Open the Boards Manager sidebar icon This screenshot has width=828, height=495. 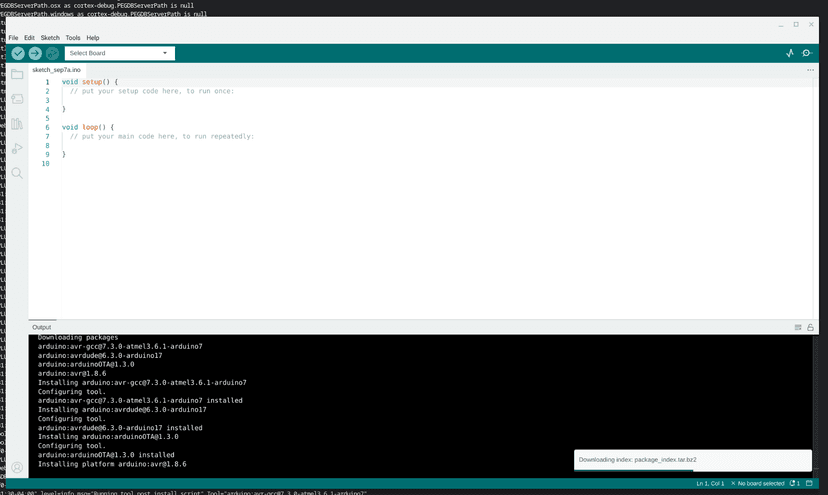(17, 99)
